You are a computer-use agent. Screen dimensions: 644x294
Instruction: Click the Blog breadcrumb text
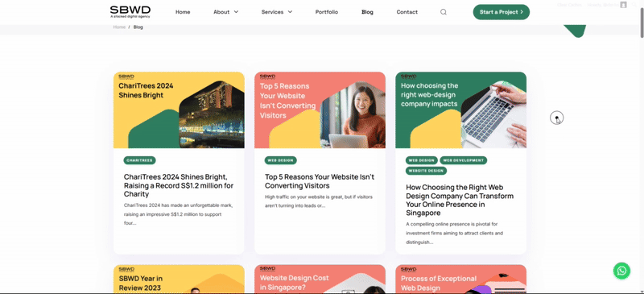point(138,27)
